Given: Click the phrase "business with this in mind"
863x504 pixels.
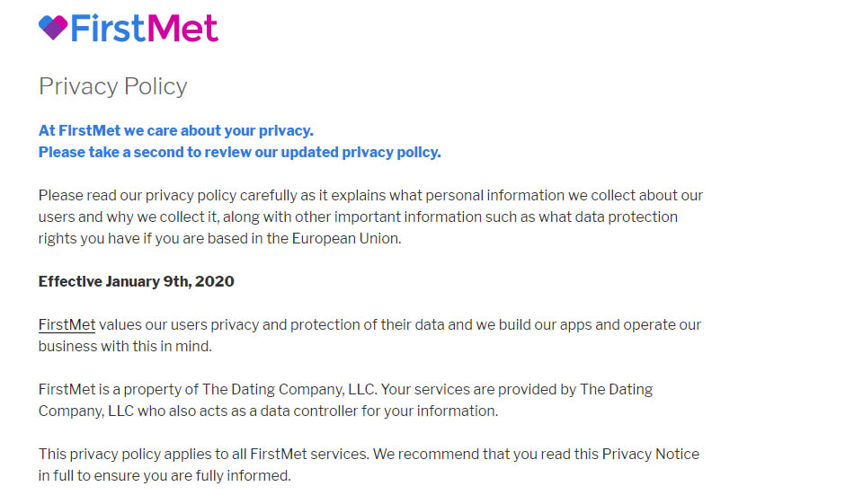Looking at the screenshot, I should click(125, 346).
